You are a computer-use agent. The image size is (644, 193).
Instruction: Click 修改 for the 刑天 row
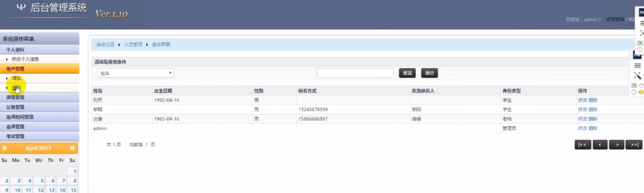point(582,100)
